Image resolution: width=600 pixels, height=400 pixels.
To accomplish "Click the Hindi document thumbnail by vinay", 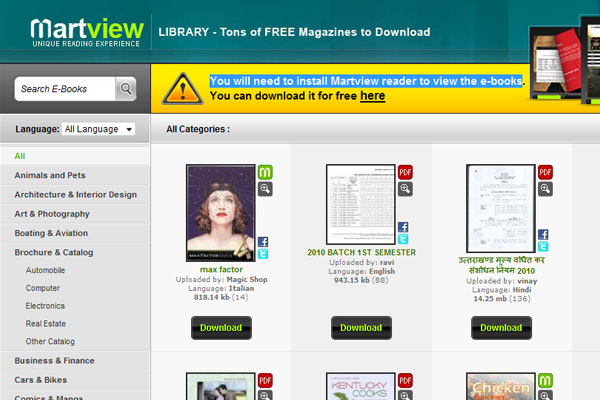I will (501, 208).
